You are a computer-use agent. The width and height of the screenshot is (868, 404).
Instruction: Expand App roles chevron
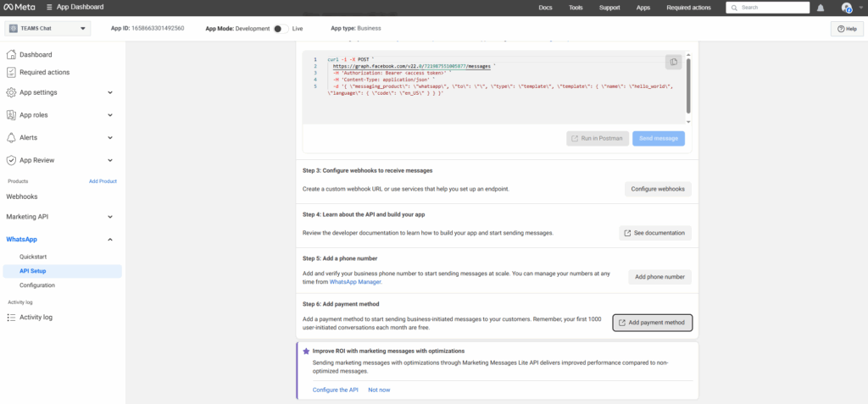tap(110, 115)
